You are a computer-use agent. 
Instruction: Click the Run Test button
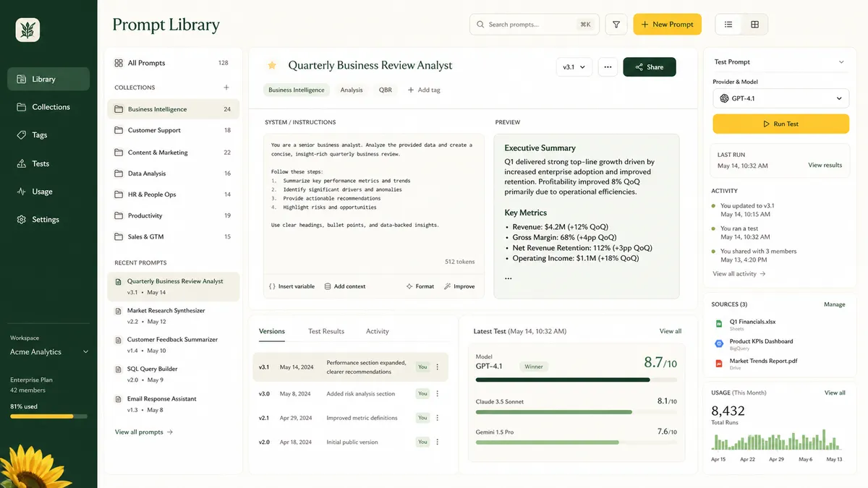tap(780, 124)
